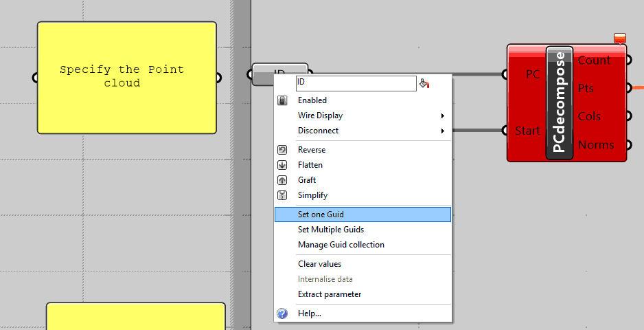This screenshot has height=330, width=644.
Task: Click the ID name text field
Action: point(356,83)
